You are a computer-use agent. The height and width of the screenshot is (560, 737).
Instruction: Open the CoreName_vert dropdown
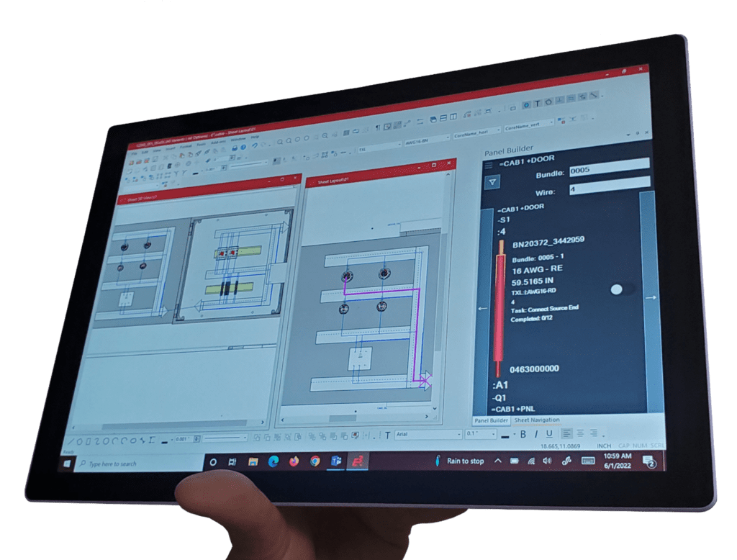click(529, 125)
